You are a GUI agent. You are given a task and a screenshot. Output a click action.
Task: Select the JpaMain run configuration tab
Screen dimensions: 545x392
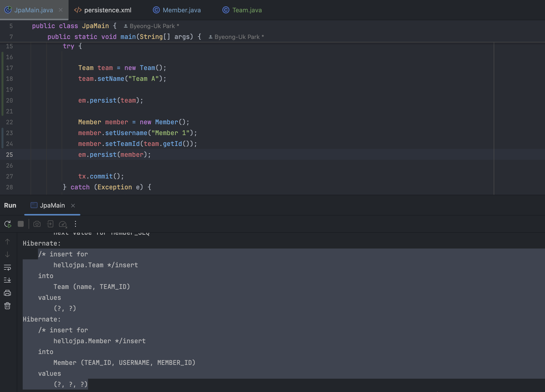tap(52, 205)
